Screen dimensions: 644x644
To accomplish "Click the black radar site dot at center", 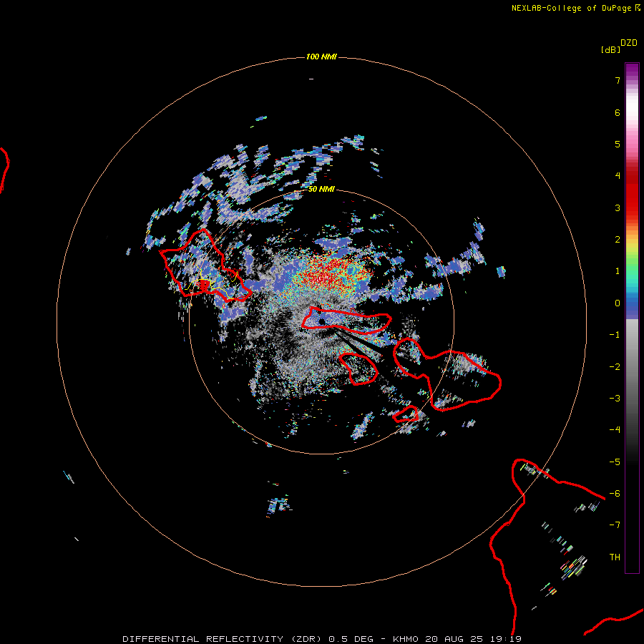I will coord(322,321).
